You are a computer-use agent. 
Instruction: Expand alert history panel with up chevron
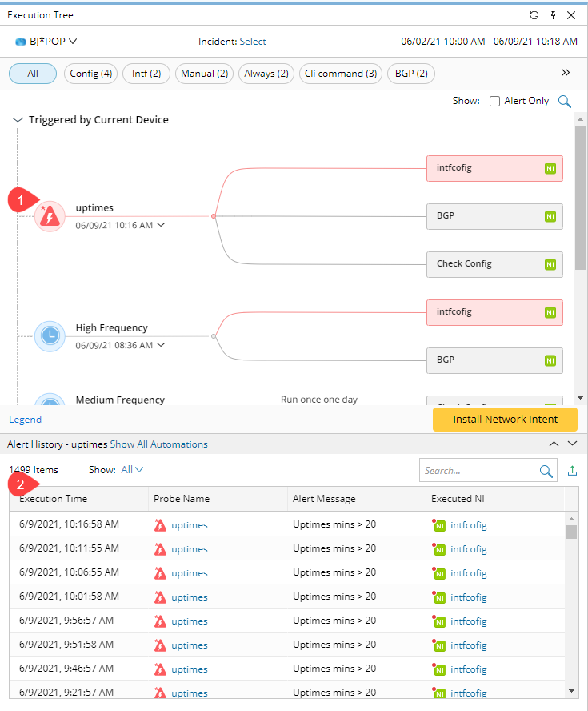coord(554,444)
